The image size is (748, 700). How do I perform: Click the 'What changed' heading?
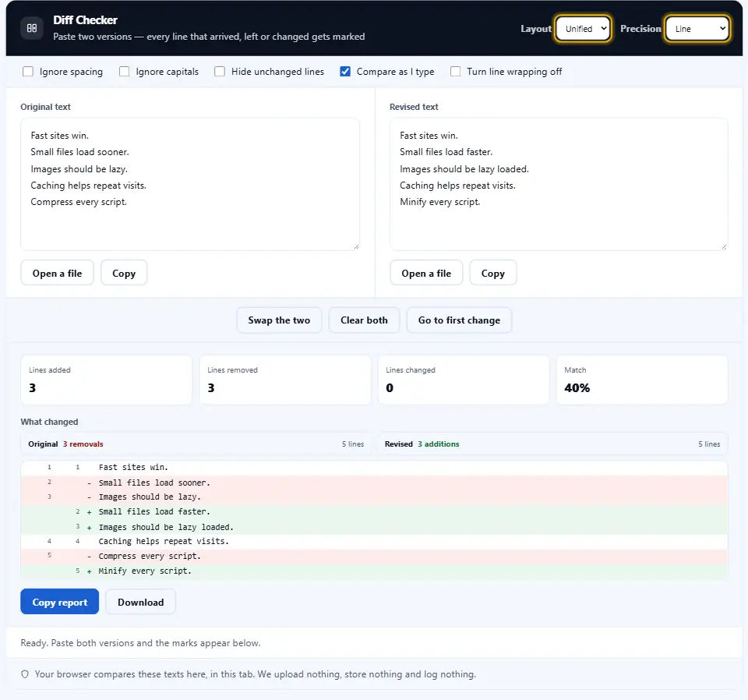[49, 422]
